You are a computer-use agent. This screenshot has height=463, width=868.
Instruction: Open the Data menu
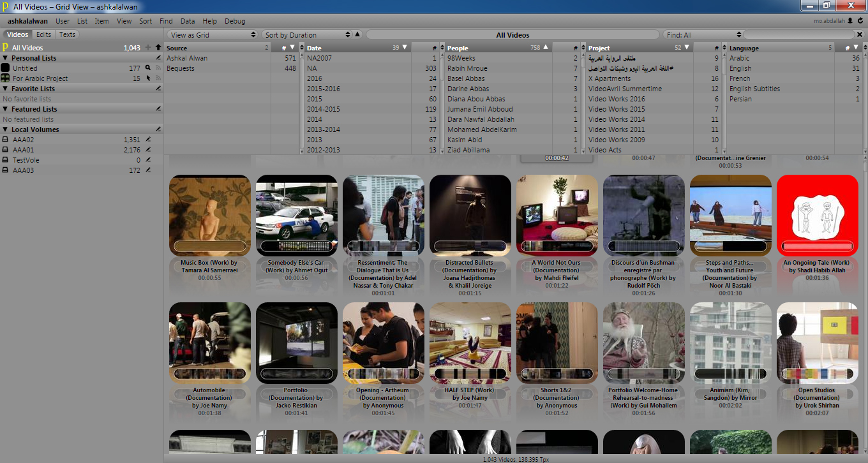pos(188,21)
